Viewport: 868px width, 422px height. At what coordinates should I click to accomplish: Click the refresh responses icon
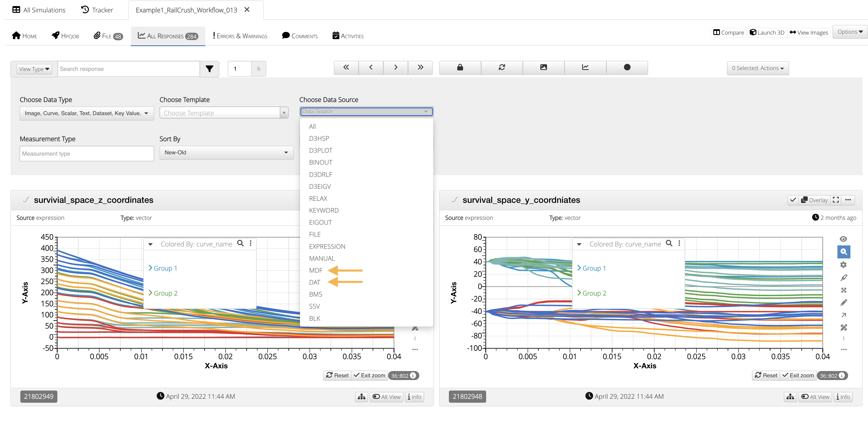point(501,68)
